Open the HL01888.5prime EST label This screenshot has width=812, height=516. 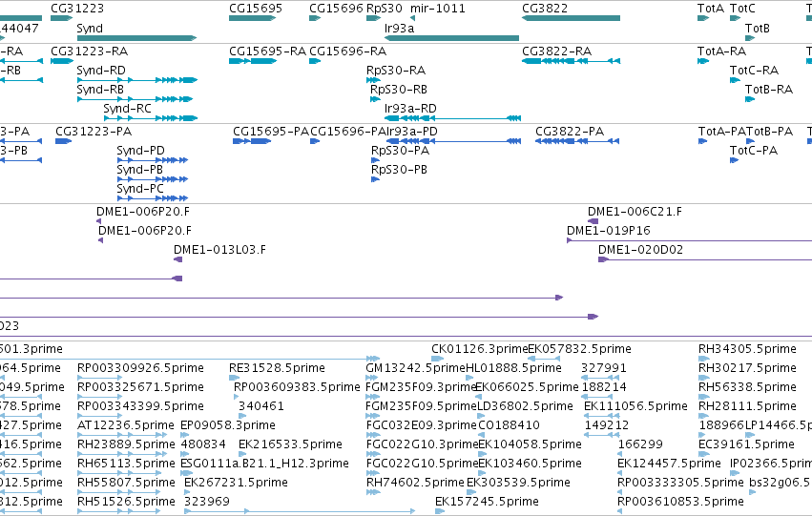[513, 368]
